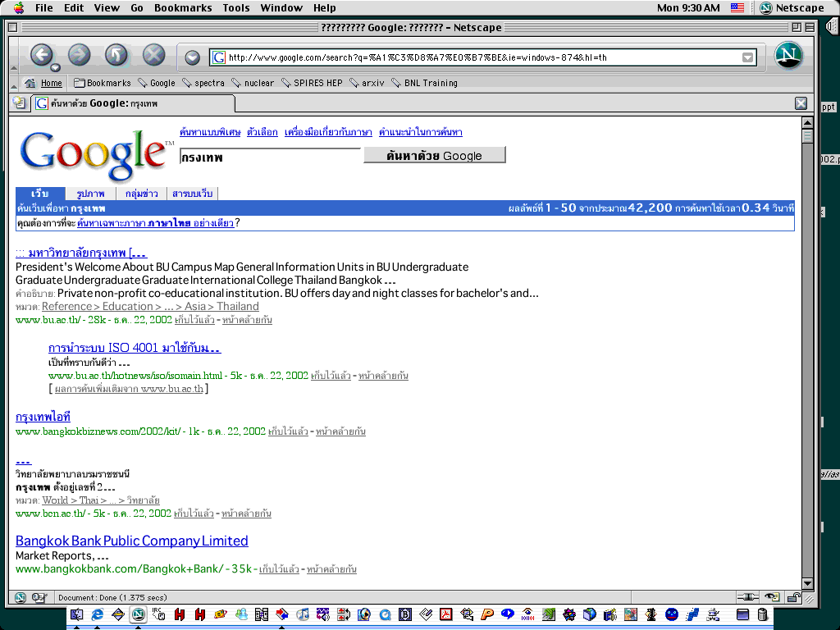Select the เว็บ search tab
Image resolution: width=840 pixels, height=630 pixels.
(40, 194)
